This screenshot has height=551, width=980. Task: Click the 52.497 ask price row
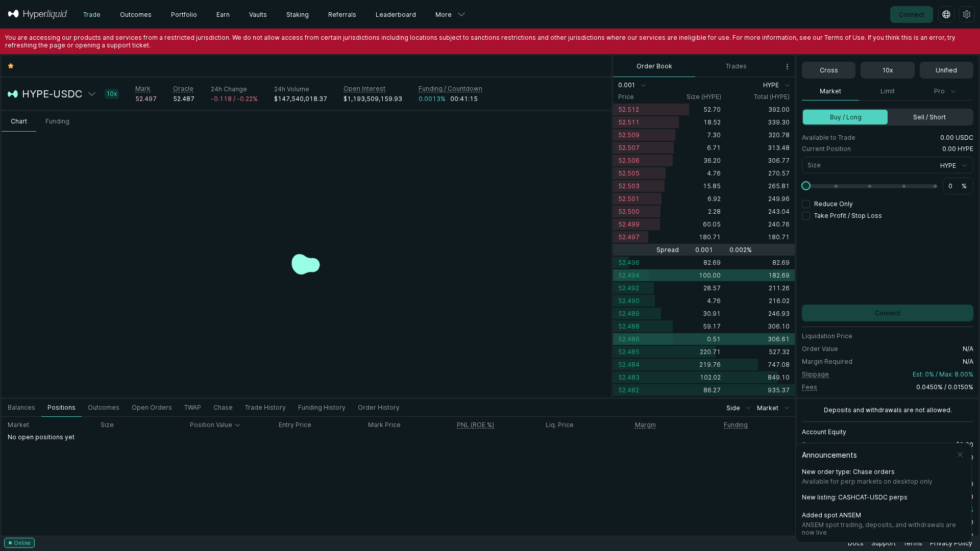(703, 237)
